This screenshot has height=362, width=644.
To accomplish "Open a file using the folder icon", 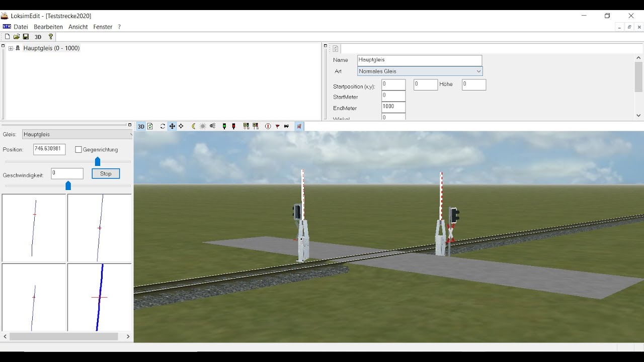I will 17,37.
